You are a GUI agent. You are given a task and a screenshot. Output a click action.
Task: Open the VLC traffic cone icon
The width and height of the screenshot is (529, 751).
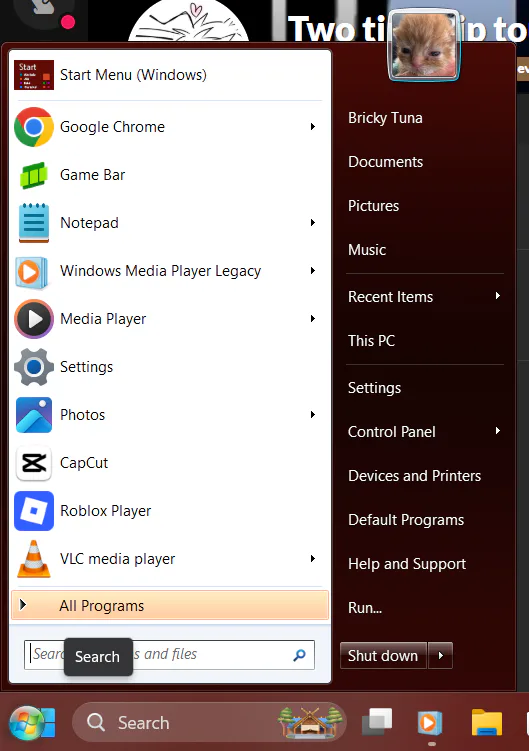(34, 559)
